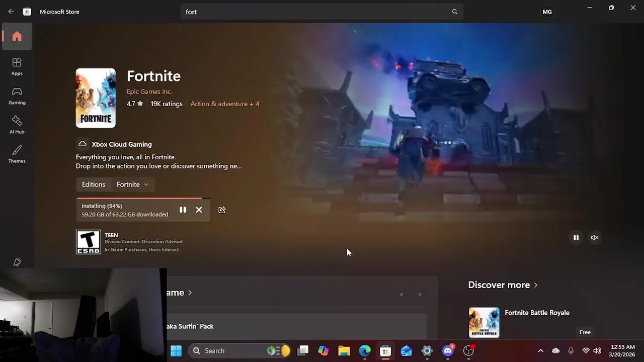The width and height of the screenshot is (644, 362).
Task: Click the search box containing fort
Action: pos(322,12)
